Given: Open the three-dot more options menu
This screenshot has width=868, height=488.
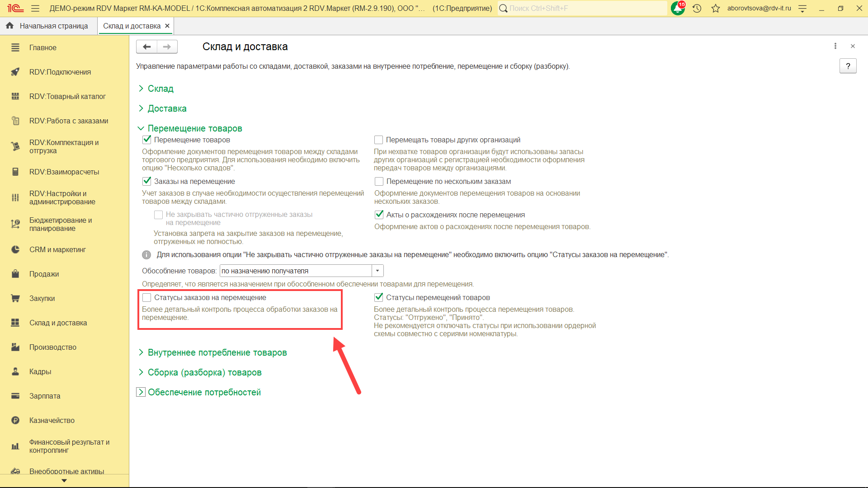Looking at the screenshot, I should click(x=835, y=46).
